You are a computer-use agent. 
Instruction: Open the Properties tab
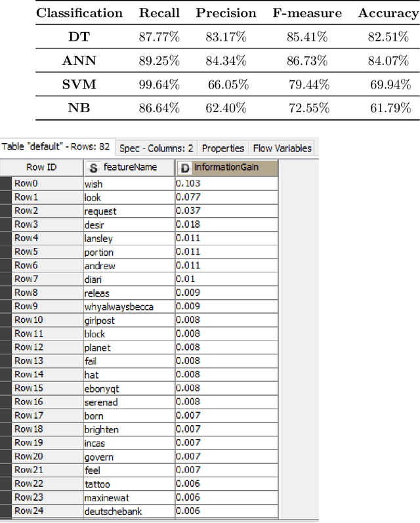223,148
